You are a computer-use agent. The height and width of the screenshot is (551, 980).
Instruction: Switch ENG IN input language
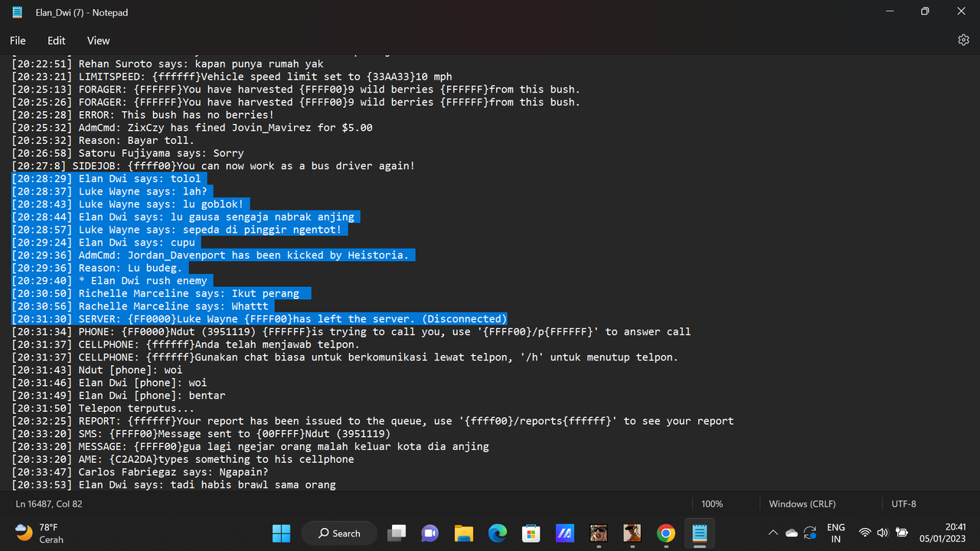[x=836, y=533]
